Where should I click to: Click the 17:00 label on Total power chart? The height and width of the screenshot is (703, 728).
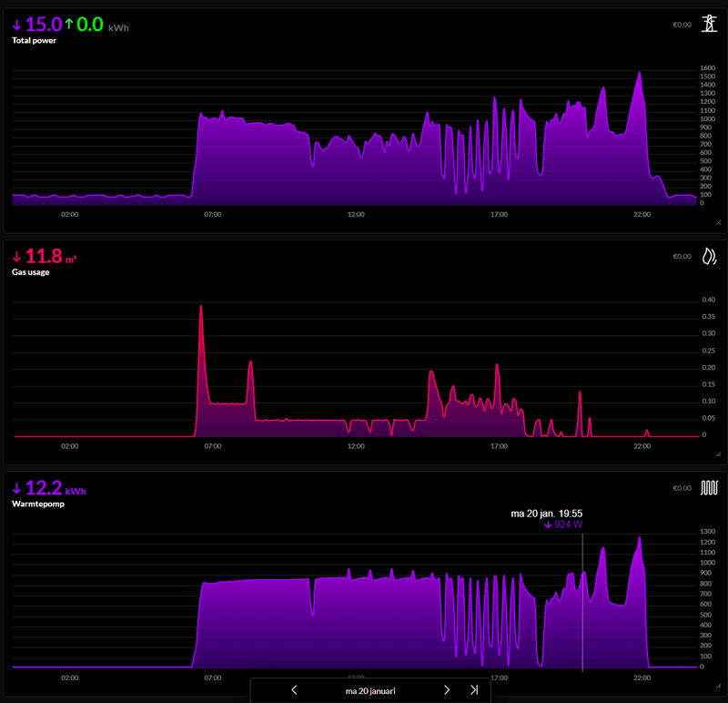click(x=499, y=214)
